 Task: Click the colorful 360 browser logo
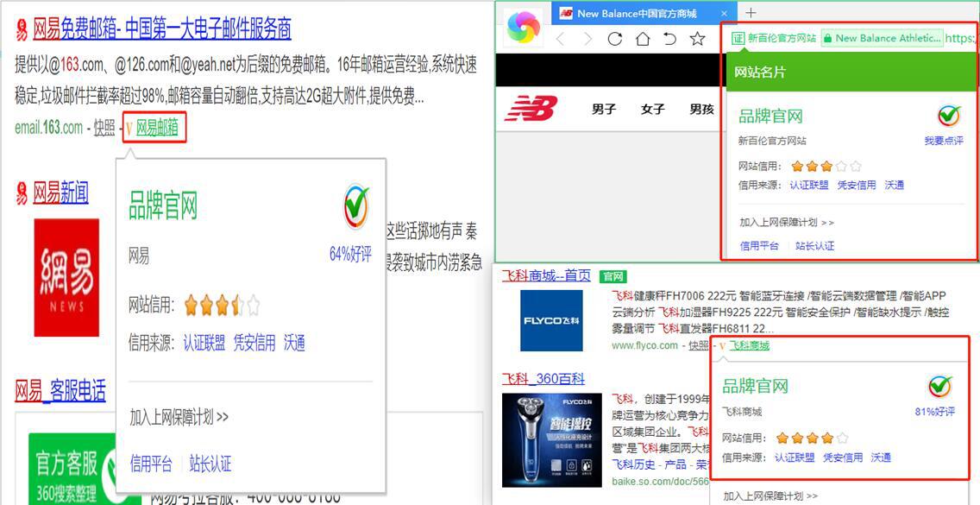click(522, 30)
